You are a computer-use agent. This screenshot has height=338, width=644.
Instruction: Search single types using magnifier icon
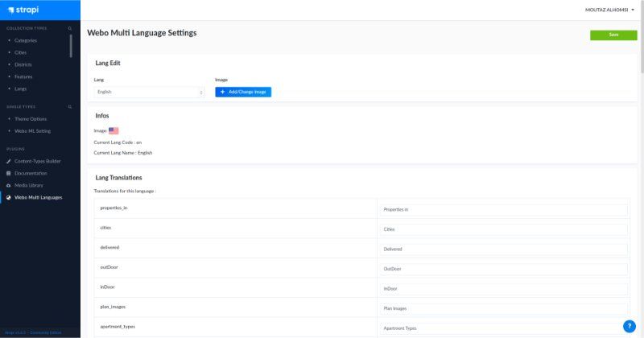click(70, 107)
